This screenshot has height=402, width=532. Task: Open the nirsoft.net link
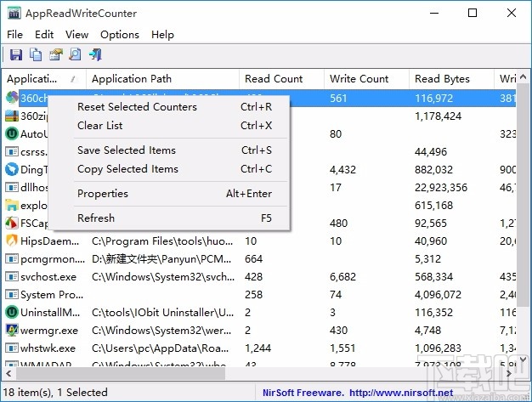coord(401,393)
